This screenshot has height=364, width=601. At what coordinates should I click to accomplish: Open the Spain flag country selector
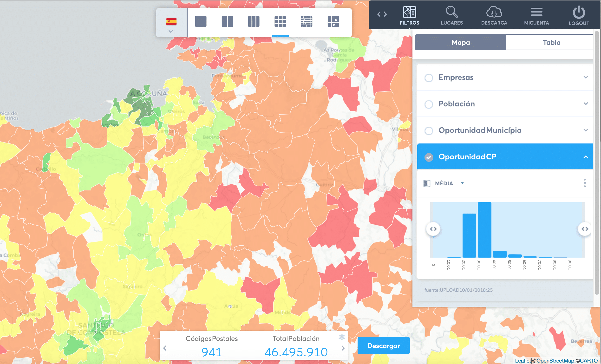point(171,23)
